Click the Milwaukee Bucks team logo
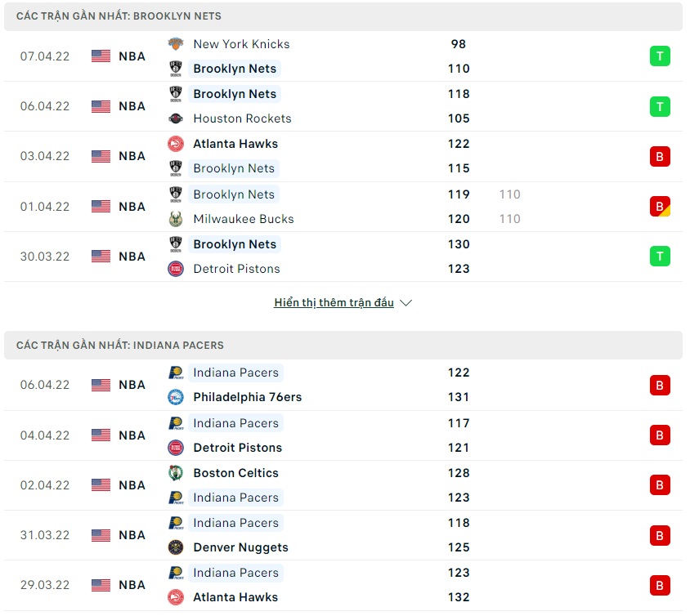The image size is (690, 616). 176,219
